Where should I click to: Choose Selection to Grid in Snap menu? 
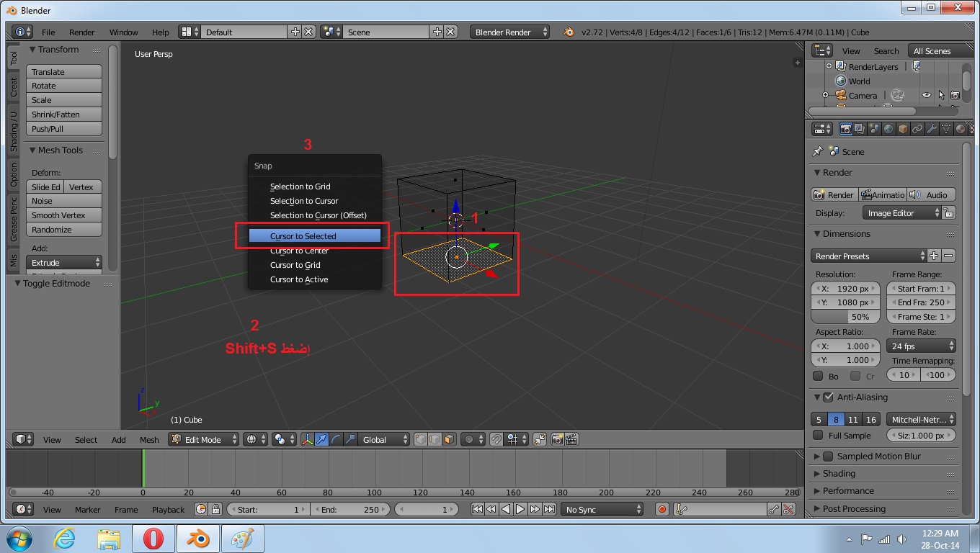click(x=315, y=186)
